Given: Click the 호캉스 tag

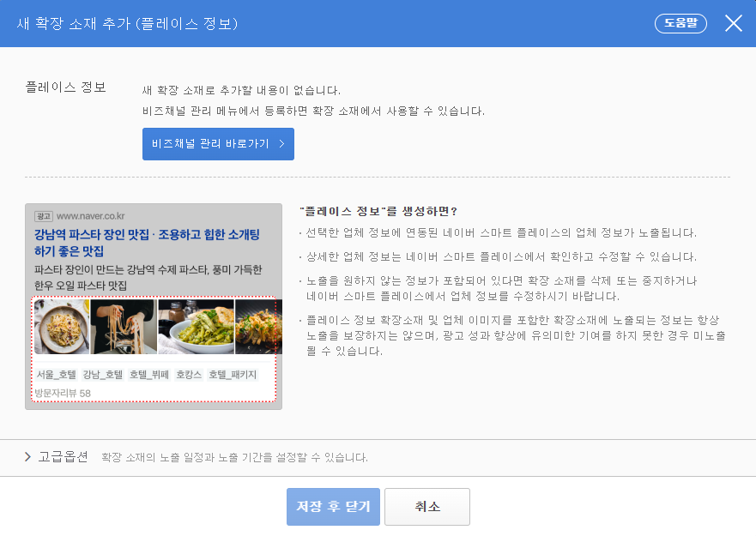Looking at the screenshot, I should pyautogui.click(x=189, y=375).
